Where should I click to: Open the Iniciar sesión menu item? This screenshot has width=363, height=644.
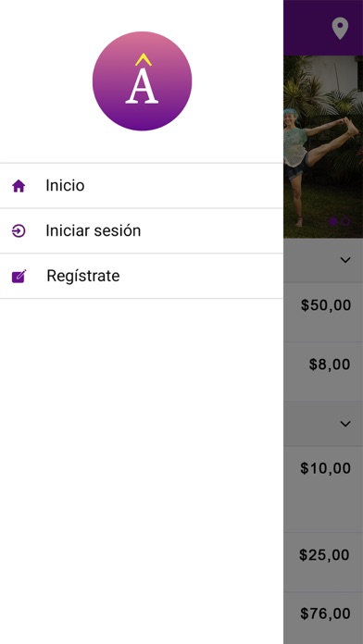[142, 230]
